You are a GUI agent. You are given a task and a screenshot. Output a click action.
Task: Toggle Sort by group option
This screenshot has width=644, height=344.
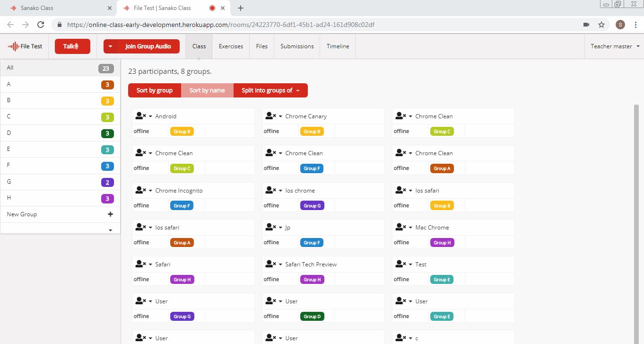coord(155,90)
